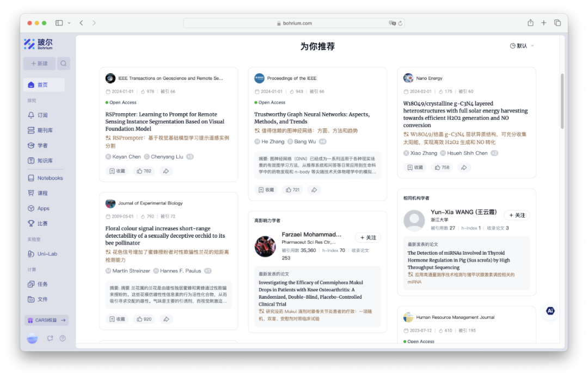
Task: Follow Yun-Xia WANG with 关注 button
Action: coord(517,215)
